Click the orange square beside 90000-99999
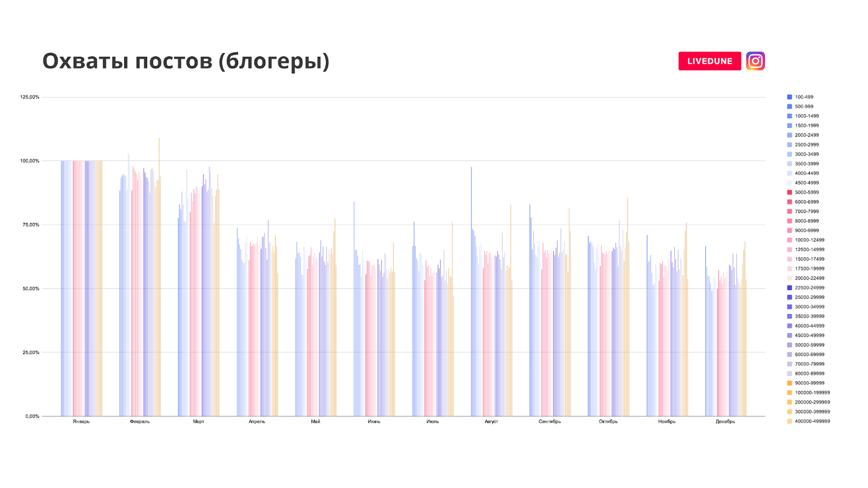The image size is (868, 488). coord(789,383)
